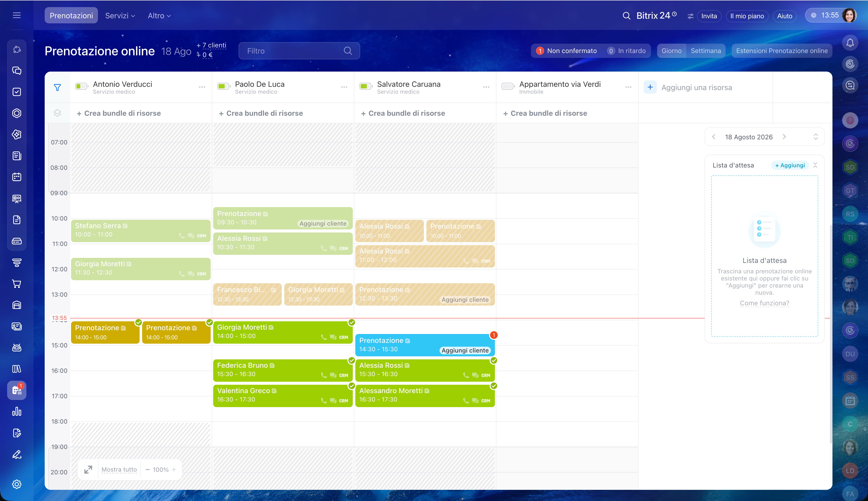868x501 pixels.
Task: Open chat icon on Valentina Greco booking
Action: pyautogui.click(x=333, y=400)
